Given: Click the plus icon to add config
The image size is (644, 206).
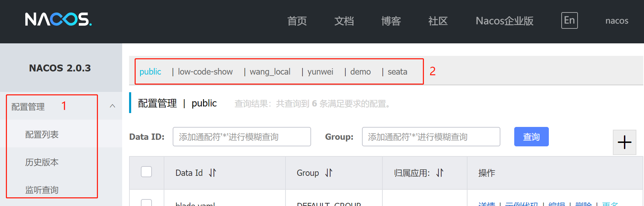Looking at the screenshot, I should (x=624, y=142).
